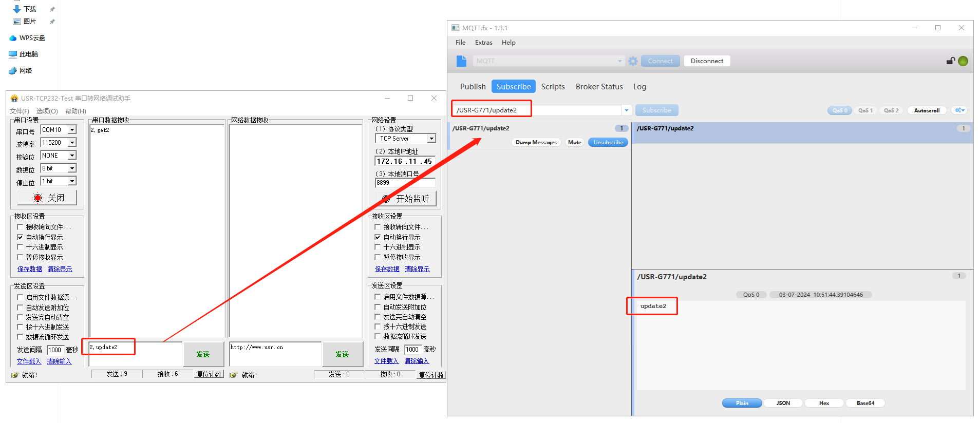Click the Unsubscribe button
980x423 pixels.
click(x=608, y=143)
